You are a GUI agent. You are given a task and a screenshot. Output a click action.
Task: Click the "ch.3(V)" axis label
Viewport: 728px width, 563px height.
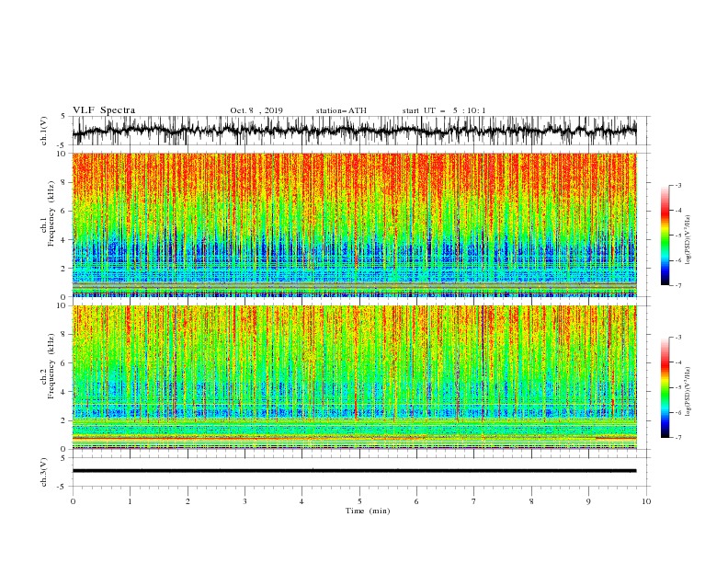pyautogui.click(x=44, y=472)
